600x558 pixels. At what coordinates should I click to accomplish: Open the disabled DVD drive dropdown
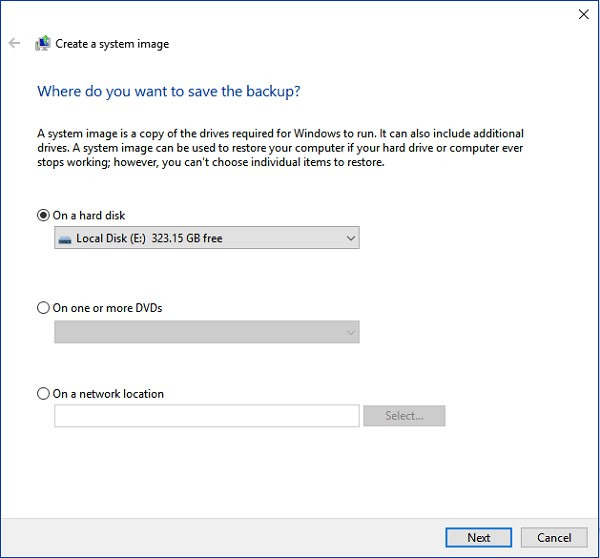pos(207,332)
